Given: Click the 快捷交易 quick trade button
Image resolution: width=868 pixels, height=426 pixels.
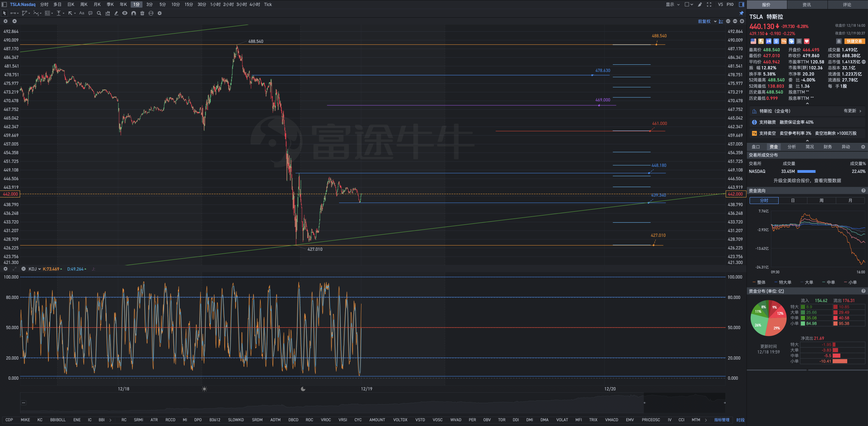Looking at the screenshot, I should [x=854, y=41].
